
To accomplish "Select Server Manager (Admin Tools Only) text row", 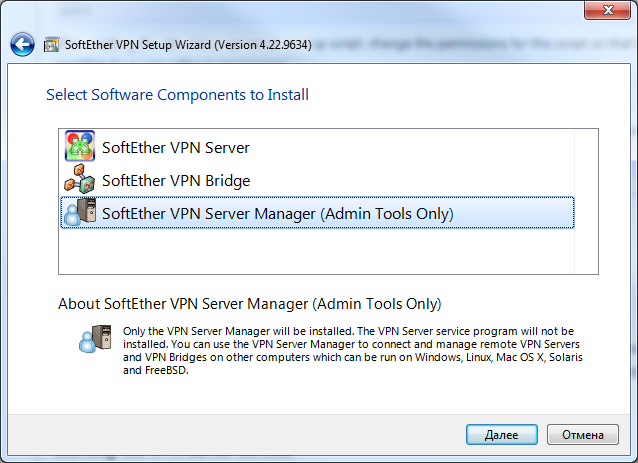I will pyautogui.click(x=317, y=213).
